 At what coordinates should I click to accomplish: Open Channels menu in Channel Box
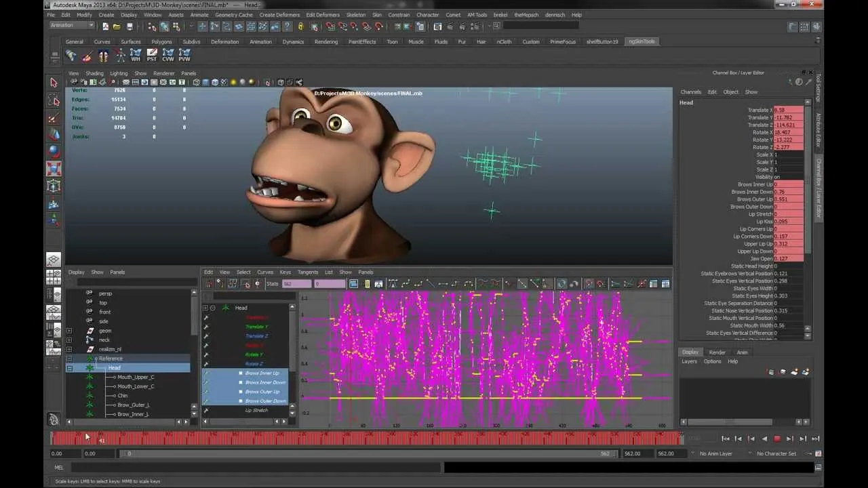tap(691, 92)
